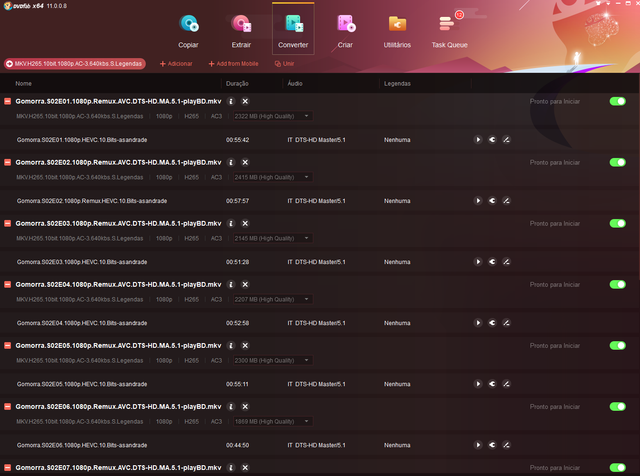Toggle the Gomorra.S02E04 enable switch

(618, 285)
